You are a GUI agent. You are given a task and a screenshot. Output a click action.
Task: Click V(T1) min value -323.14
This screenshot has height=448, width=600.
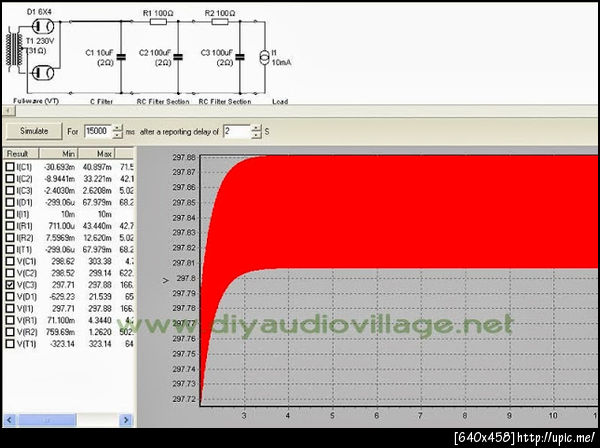pyautogui.click(x=62, y=344)
